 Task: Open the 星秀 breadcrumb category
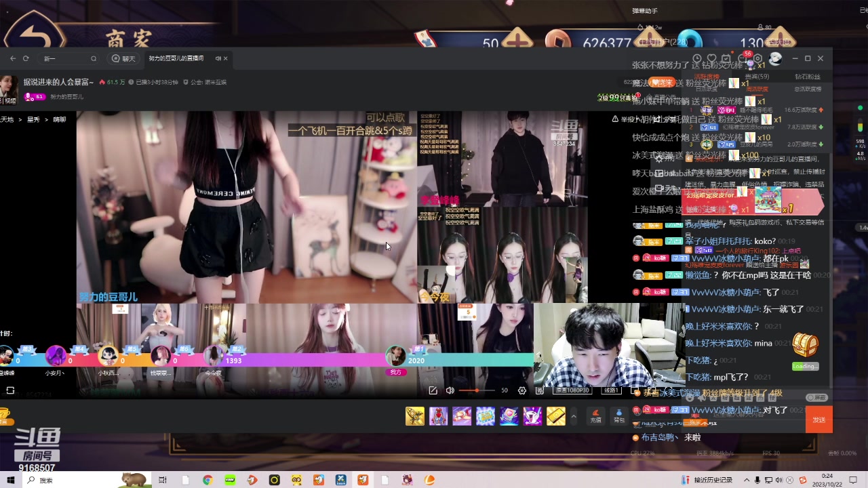click(x=33, y=119)
